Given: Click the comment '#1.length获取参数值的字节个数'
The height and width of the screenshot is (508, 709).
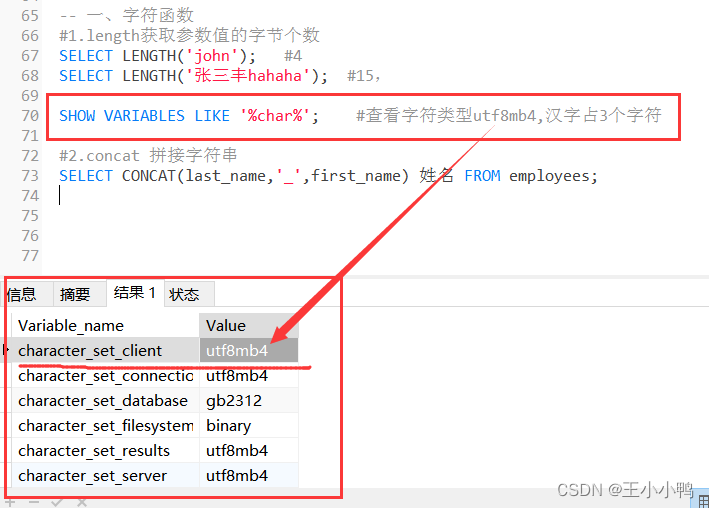Looking at the screenshot, I should pos(189,35).
